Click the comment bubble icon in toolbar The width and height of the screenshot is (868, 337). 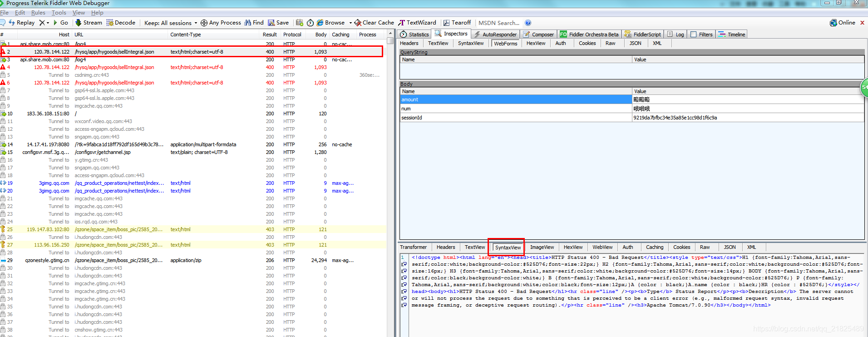3,23
